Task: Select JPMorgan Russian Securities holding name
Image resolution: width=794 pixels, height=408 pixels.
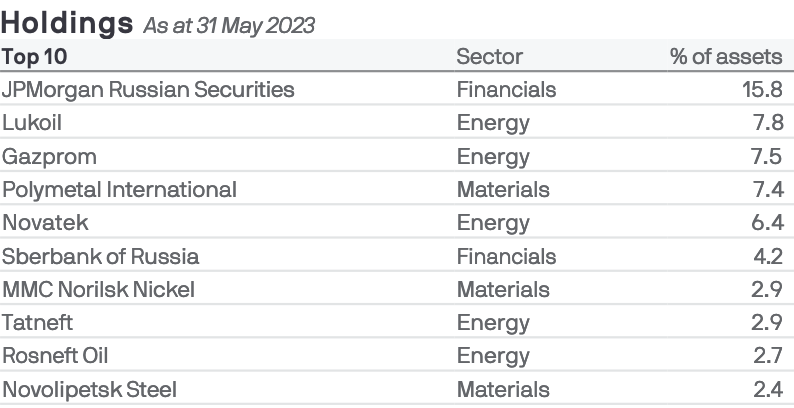Action: 149,90
